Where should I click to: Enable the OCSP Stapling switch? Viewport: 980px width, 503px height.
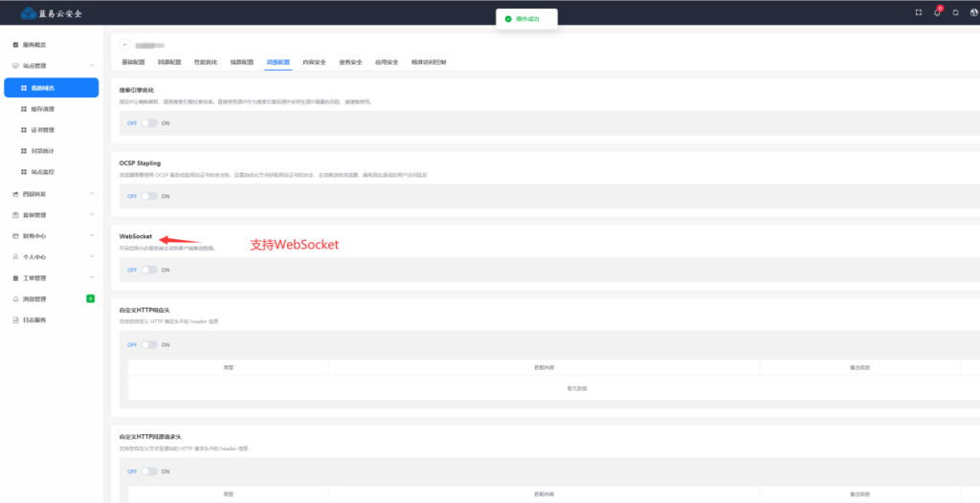pyautogui.click(x=148, y=196)
